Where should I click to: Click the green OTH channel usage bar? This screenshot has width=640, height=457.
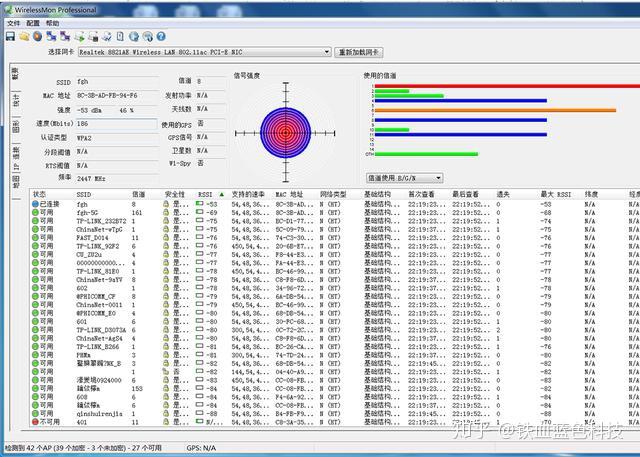click(x=426, y=154)
